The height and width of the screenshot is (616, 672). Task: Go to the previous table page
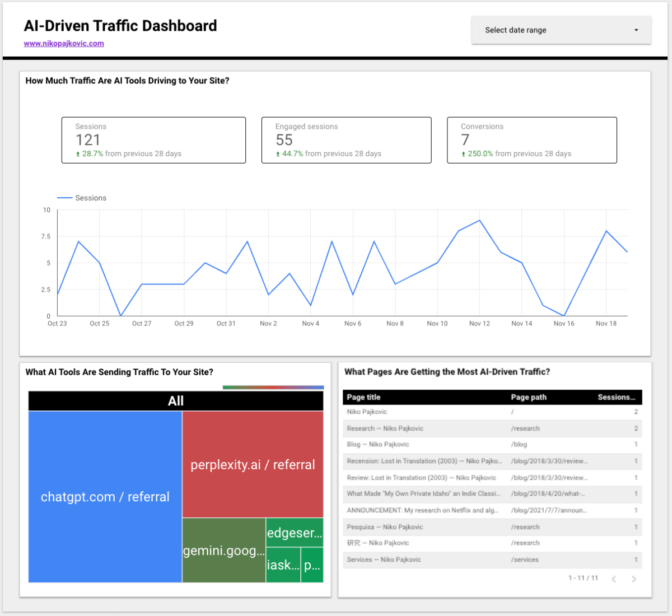(613, 578)
